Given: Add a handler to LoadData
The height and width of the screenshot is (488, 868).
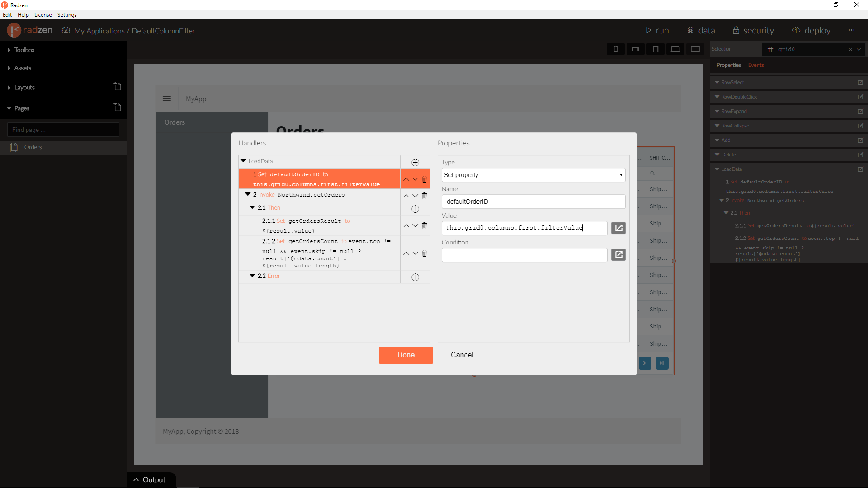Looking at the screenshot, I should pos(415,162).
